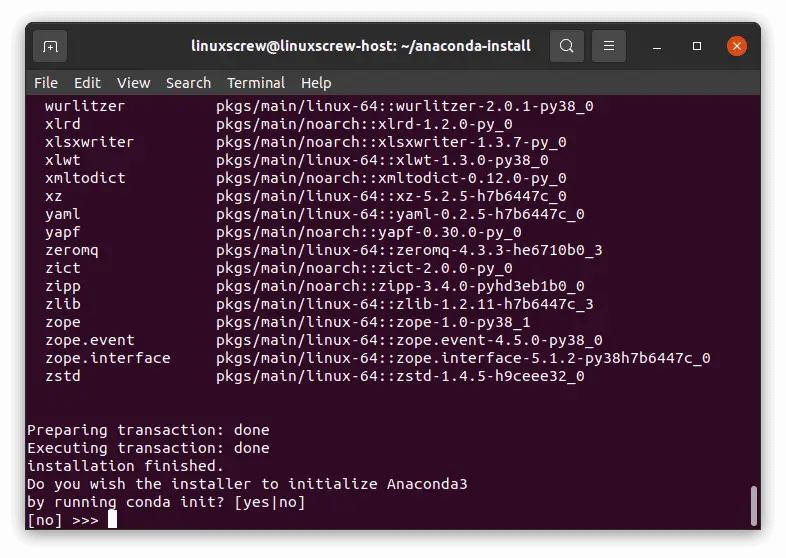The width and height of the screenshot is (786, 558).
Task: Click path zope.interface-5.1.2-py38h7b6447c_0
Action: coord(553,358)
